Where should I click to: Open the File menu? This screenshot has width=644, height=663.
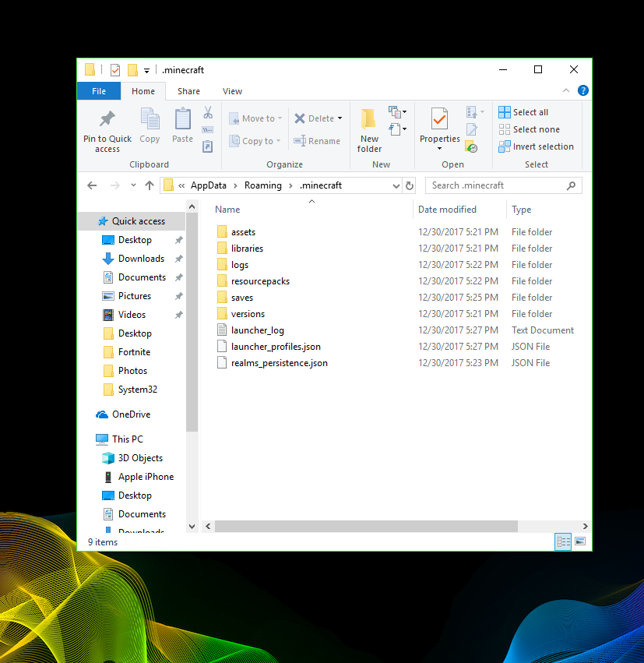(x=99, y=91)
